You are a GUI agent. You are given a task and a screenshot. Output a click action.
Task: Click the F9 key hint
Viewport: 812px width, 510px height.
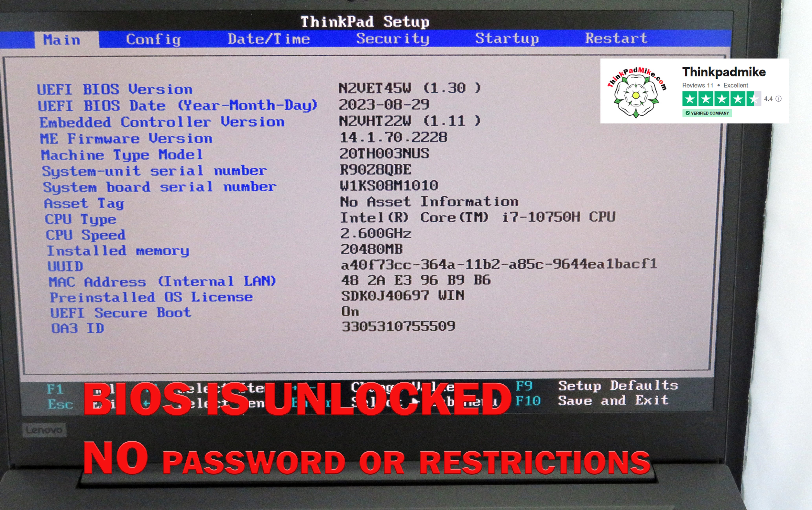[524, 386]
